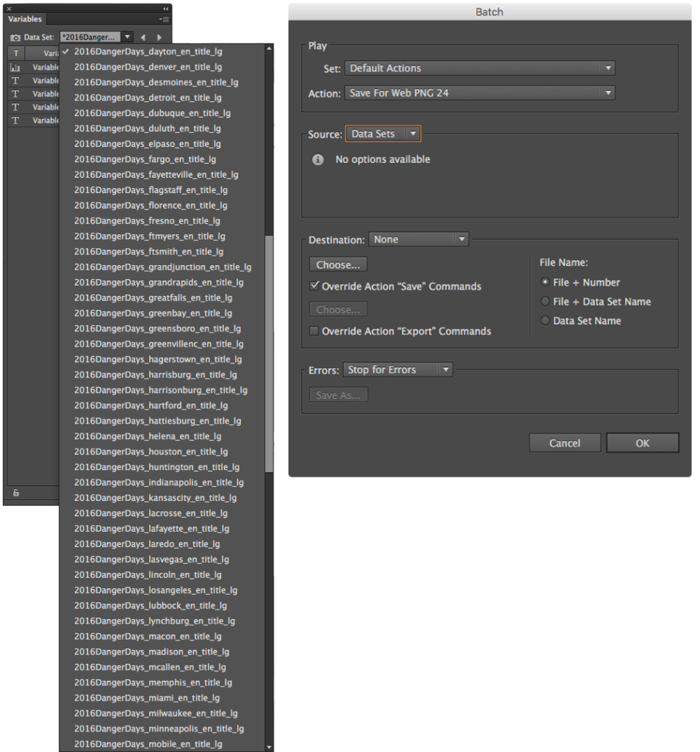Open the Variables panel flyout menu icon
The width and height of the screenshot is (700, 752).
point(164,19)
